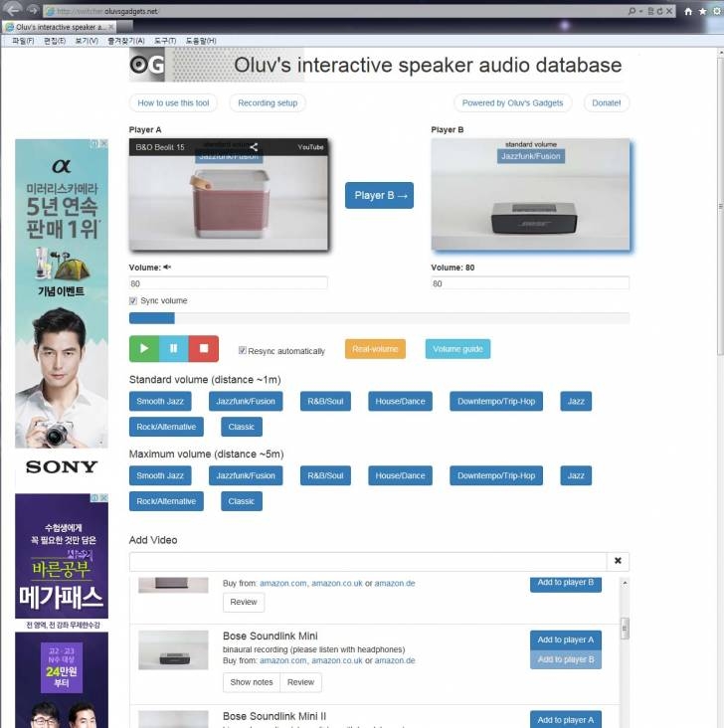Click the Player B volume field

[530, 283]
